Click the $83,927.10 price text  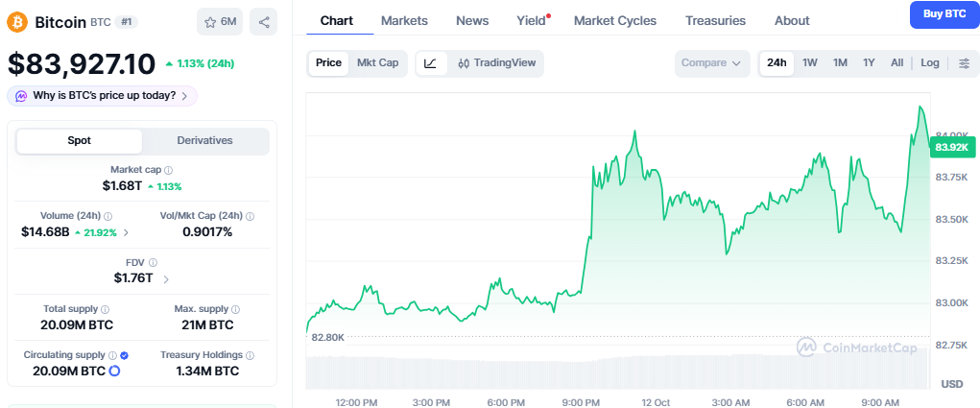tap(82, 64)
